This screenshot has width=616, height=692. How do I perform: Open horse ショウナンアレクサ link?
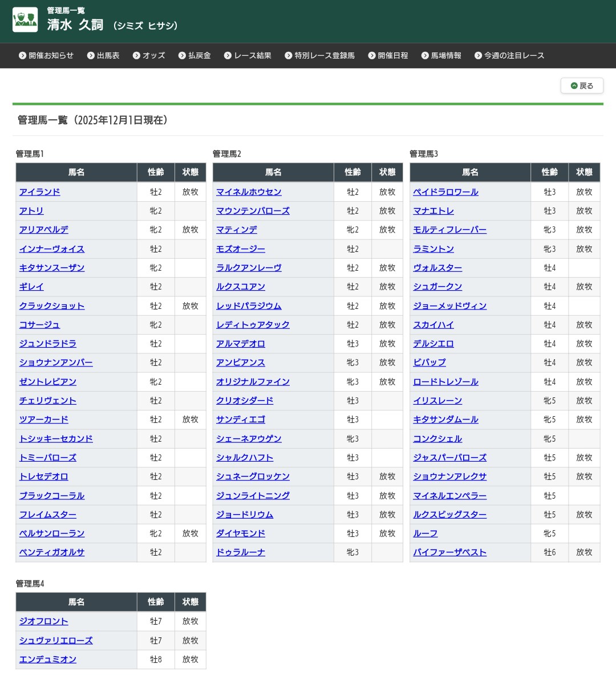pos(449,477)
